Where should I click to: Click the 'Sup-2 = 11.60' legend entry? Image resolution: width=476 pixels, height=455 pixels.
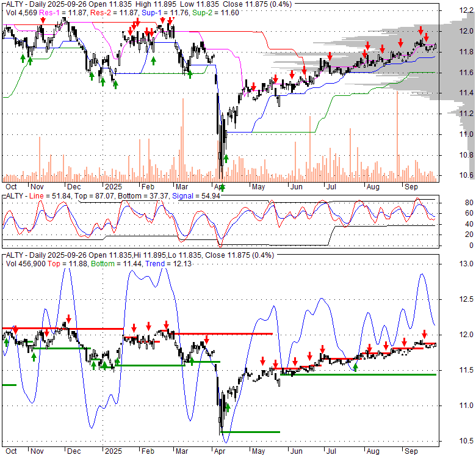(x=215, y=13)
